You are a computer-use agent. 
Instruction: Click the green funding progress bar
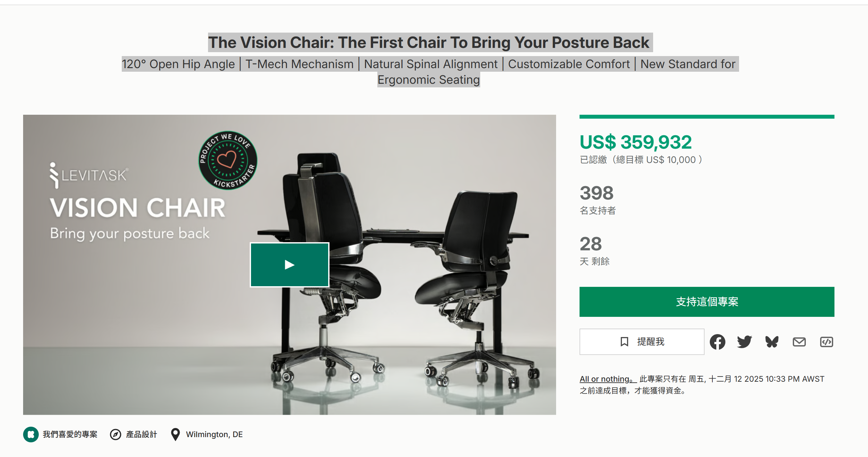[x=707, y=117]
